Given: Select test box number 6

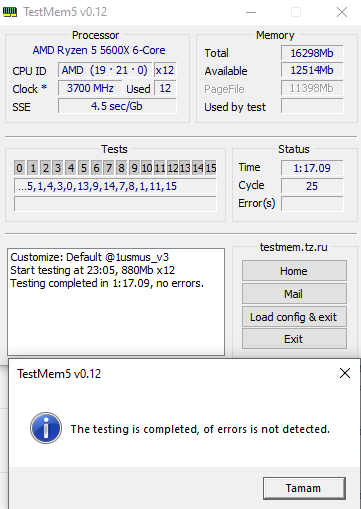Looking at the screenshot, I should (x=96, y=168).
